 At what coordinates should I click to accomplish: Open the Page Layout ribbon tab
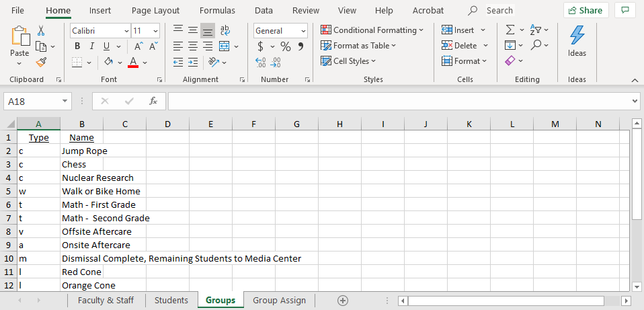click(x=155, y=10)
